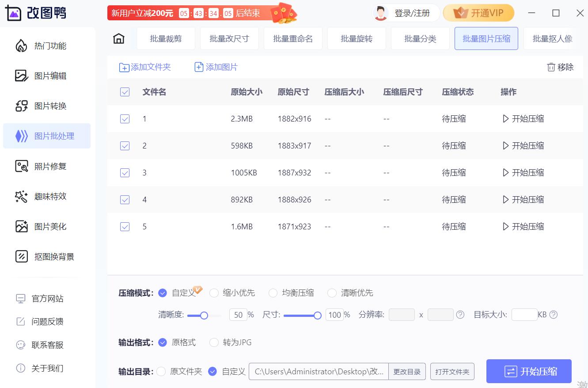This screenshot has height=388, width=588.
Task: Start compression with 开始压缩 button
Action: tap(529, 371)
